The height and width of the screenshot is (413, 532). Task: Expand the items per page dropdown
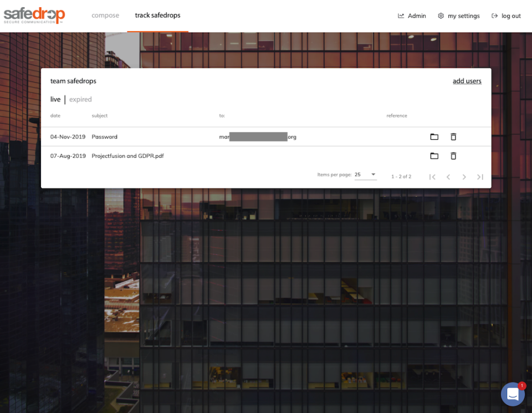[x=365, y=175]
